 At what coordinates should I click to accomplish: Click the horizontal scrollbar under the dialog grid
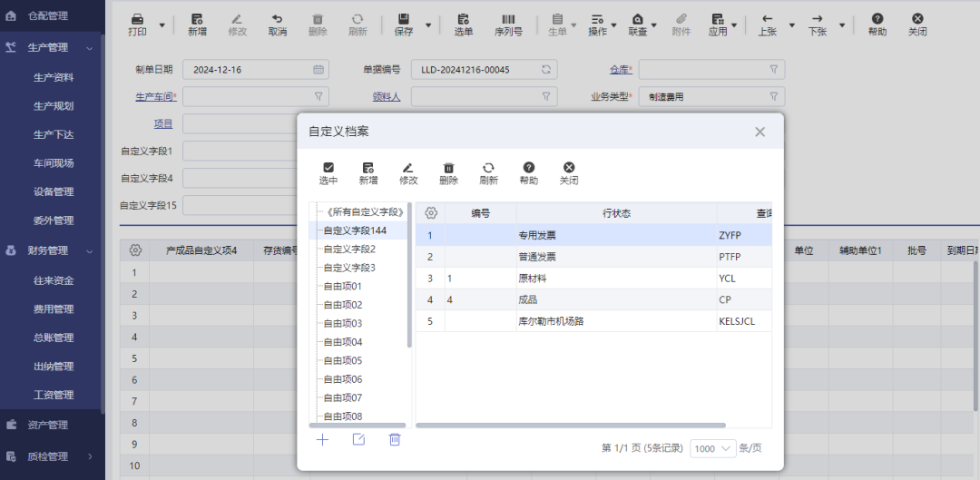571,425
